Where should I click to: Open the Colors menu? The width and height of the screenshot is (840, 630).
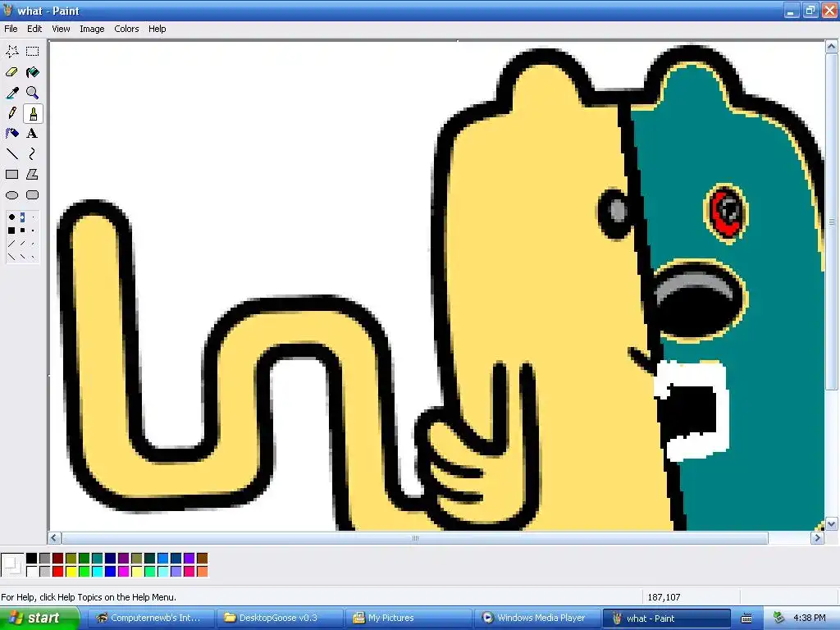tap(126, 29)
